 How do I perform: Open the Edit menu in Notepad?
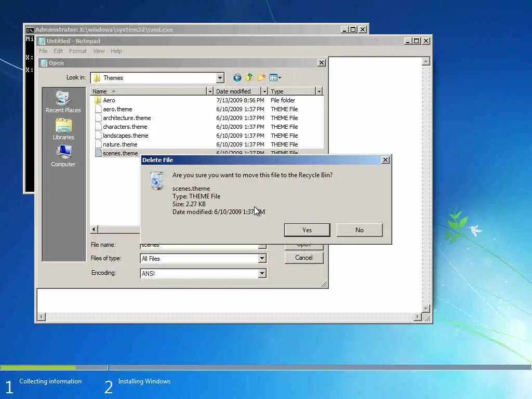(x=58, y=51)
